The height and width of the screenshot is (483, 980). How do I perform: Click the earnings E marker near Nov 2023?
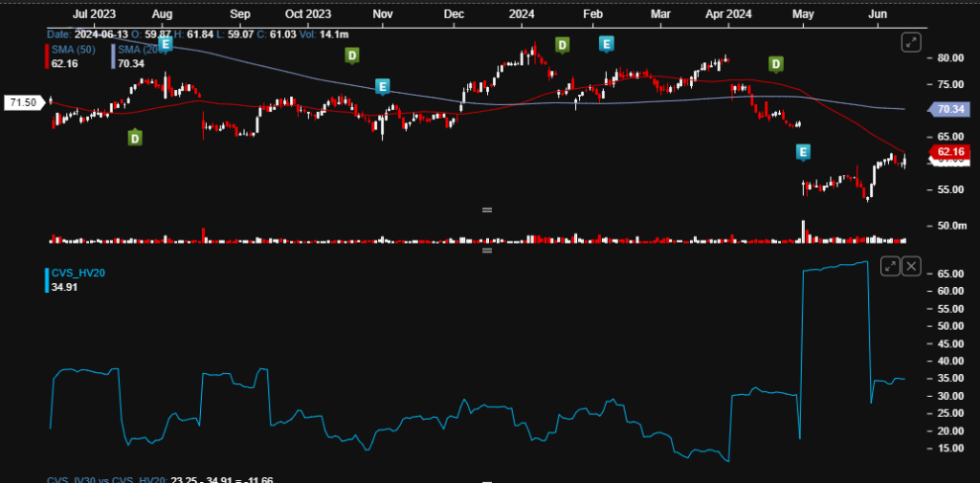tap(383, 87)
